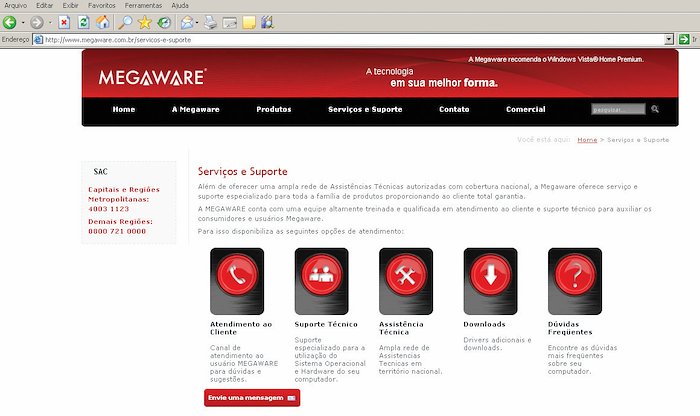The width and height of the screenshot is (700, 416).
Task: Open the Downloads arrow icon
Action: point(490,281)
